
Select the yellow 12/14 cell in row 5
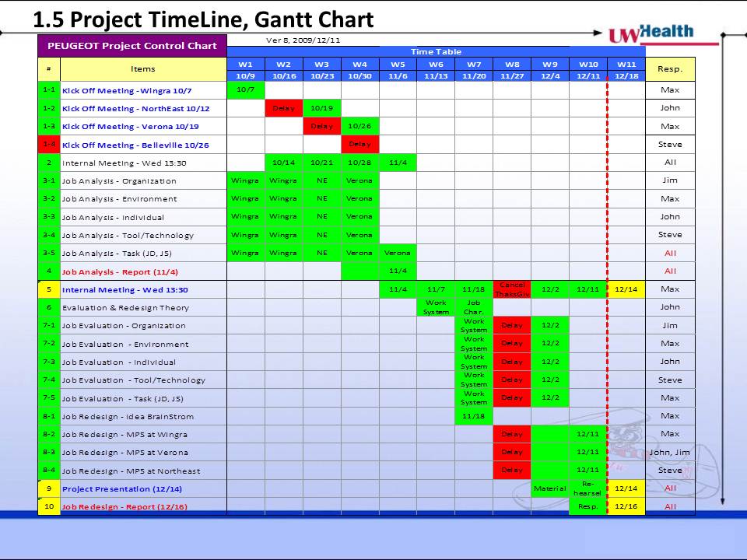pos(626,289)
